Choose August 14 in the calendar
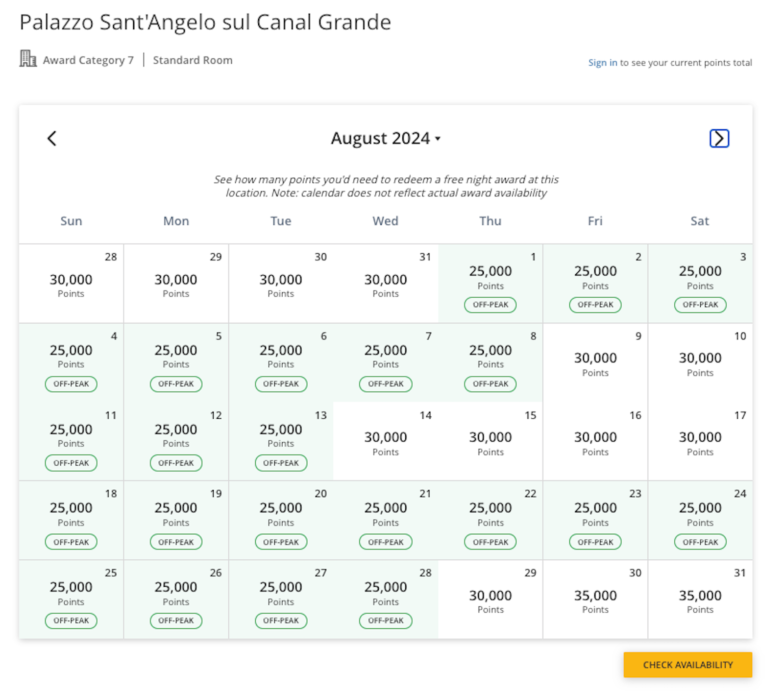784x693 pixels. [x=386, y=441]
